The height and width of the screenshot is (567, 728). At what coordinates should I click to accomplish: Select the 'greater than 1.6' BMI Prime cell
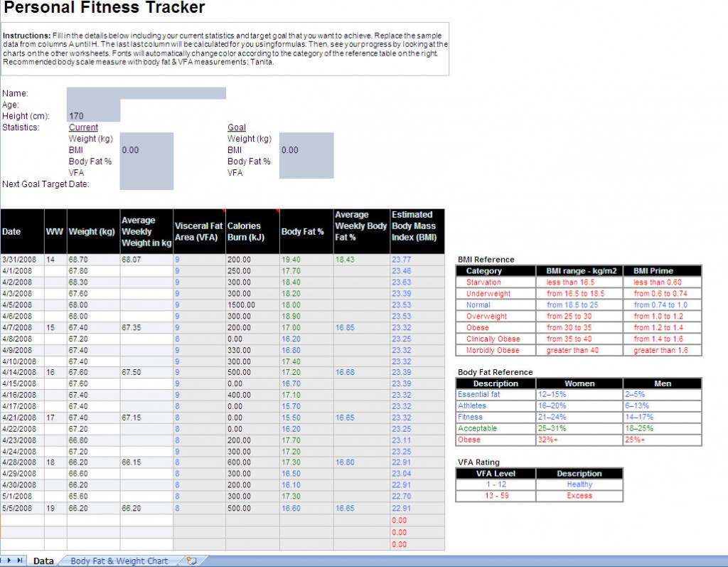click(x=662, y=350)
